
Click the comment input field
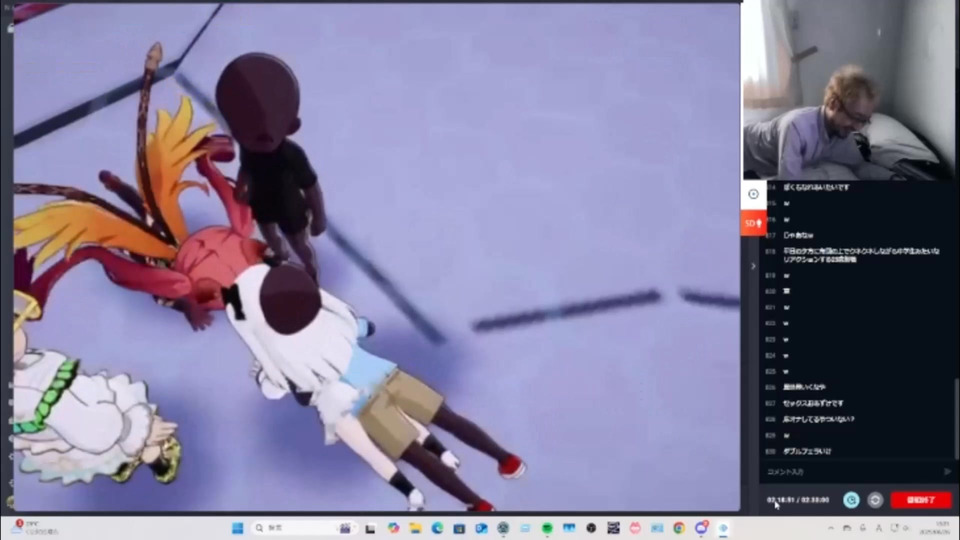point(851,472)
